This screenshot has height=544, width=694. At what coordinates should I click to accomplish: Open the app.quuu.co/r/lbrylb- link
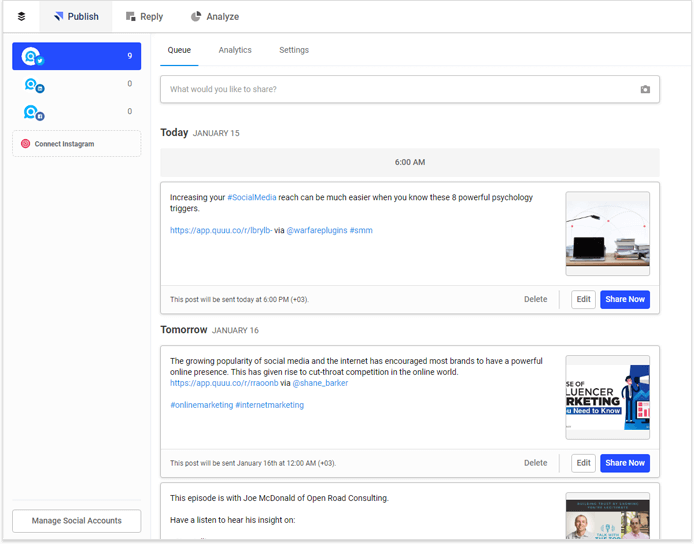tap(221, 230)
